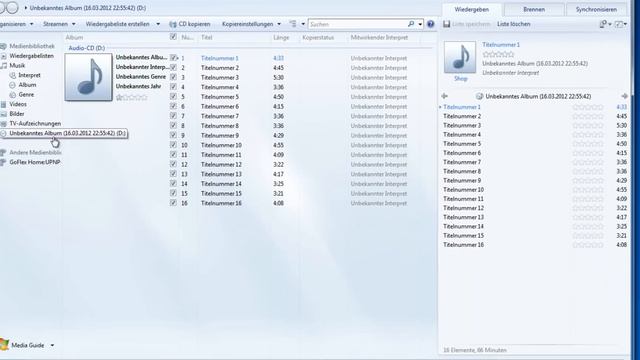Click the Bilder library icon
This screenshot has width=640, height=360.
pos(4,114)
